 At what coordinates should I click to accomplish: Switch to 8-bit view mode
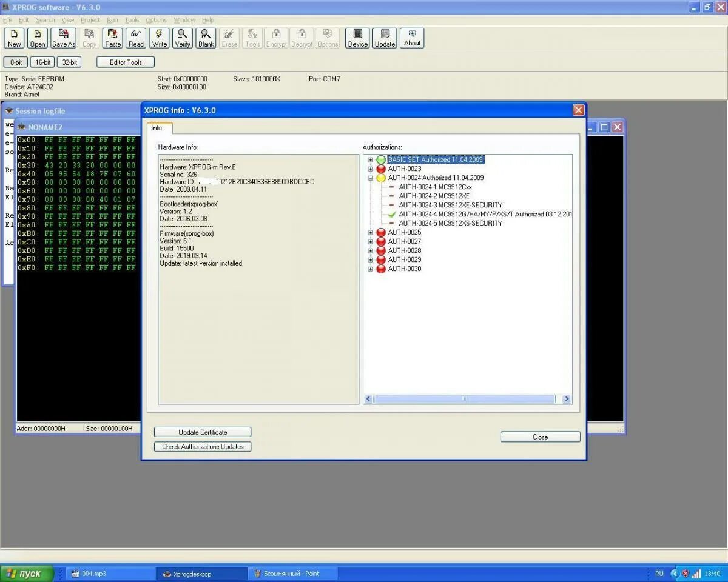tap(16, 62)
